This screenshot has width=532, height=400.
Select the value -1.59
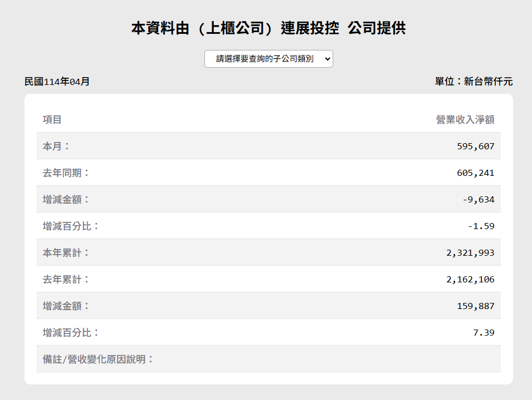[x=481, y=226]
